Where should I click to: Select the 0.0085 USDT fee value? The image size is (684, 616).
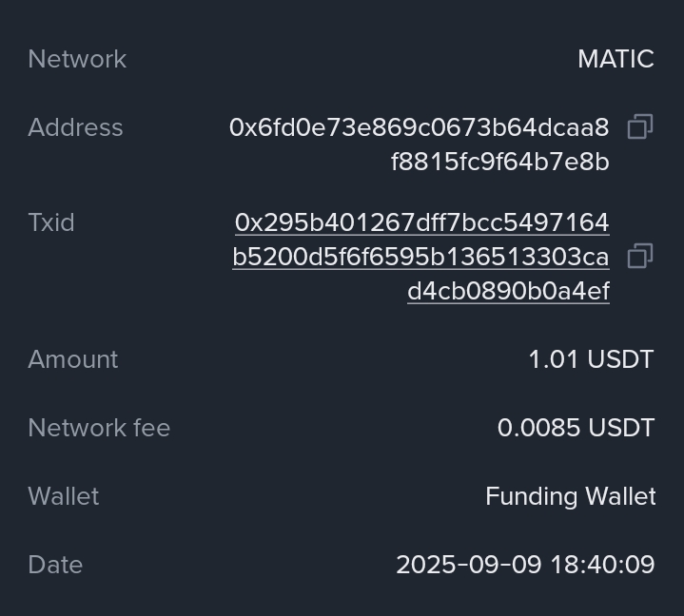[x=576, y=428]
